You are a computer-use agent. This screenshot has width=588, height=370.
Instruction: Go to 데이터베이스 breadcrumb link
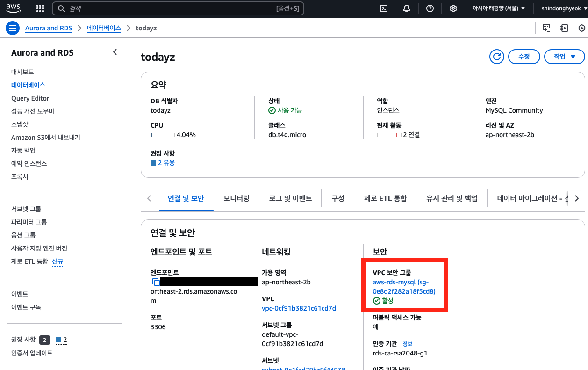point(104,28)
